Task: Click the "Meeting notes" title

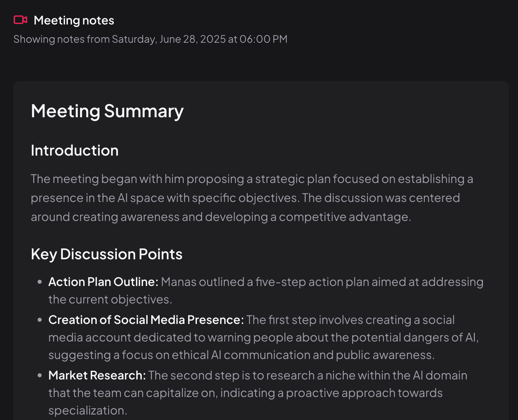Action: [74, 20]
